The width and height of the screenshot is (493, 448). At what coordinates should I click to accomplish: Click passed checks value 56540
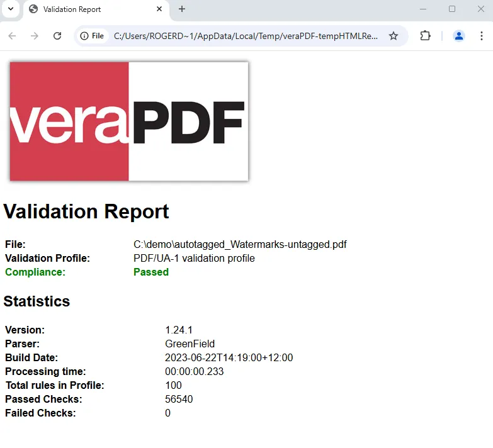tap(179, 399)
